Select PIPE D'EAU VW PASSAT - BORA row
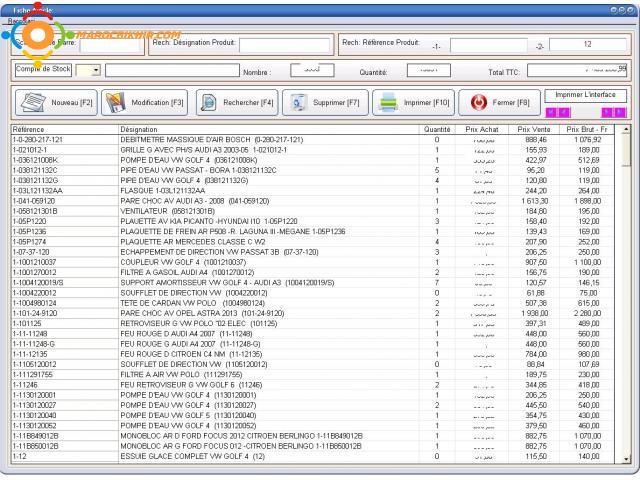This screenshot has width=640, height=480. point(312,170)
